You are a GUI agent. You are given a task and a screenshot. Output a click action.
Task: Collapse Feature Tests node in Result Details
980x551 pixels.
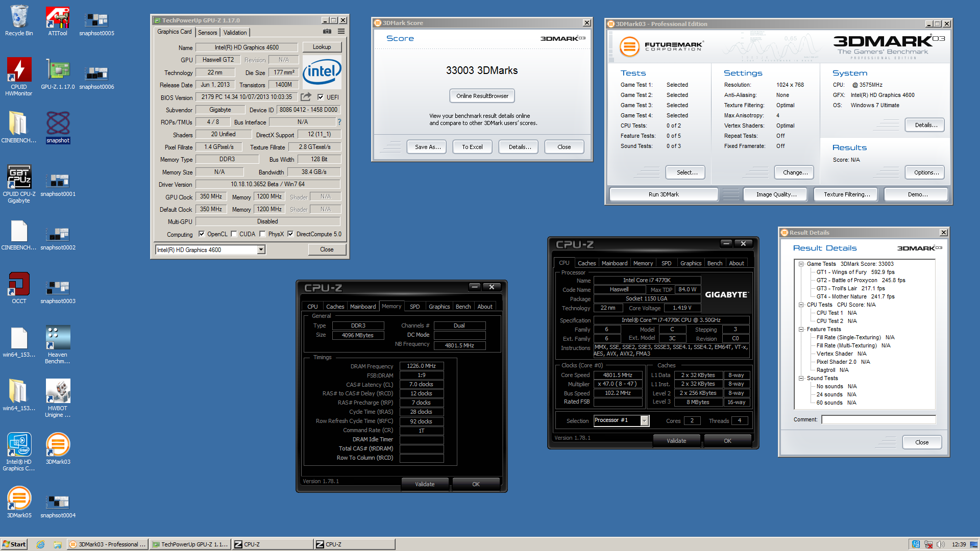[x=801, y=329]
